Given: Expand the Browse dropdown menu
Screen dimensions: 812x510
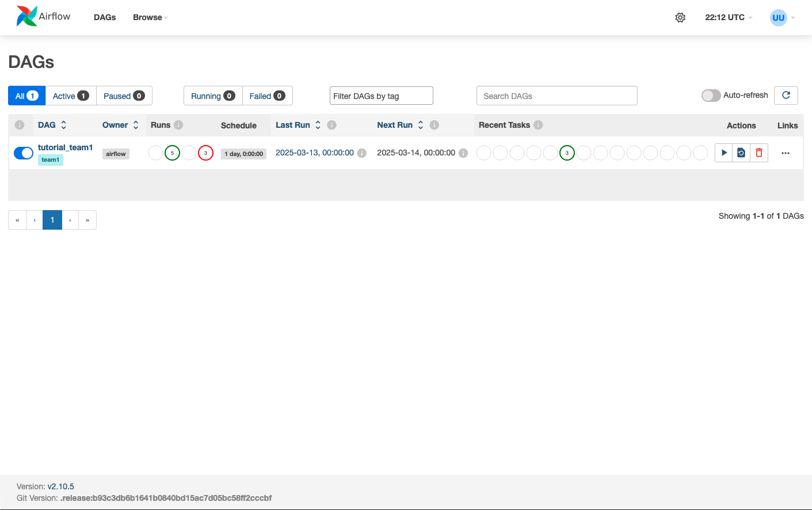Looking at the screenshot, I should pyautogui.click(x=150, y=17).
